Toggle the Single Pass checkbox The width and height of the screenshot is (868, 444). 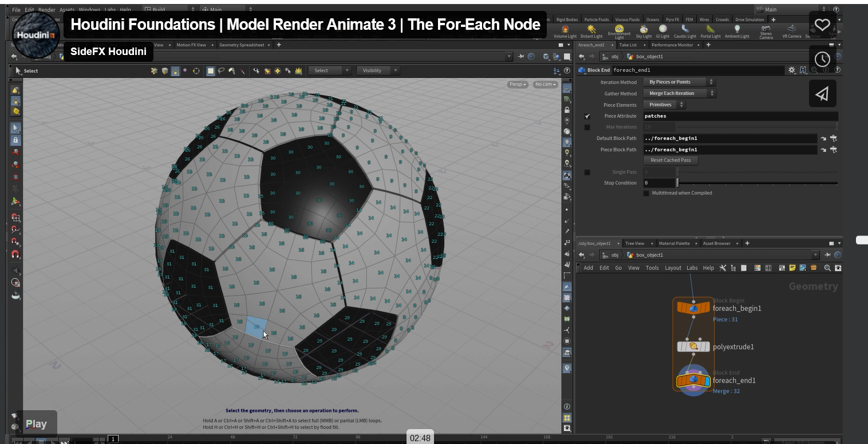pos(587,172)
